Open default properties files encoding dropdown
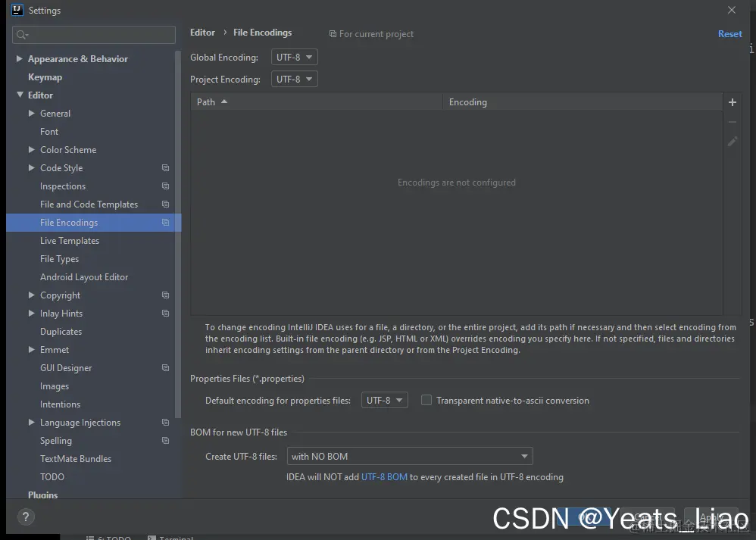Screen dimensions: 756x540 384,400
